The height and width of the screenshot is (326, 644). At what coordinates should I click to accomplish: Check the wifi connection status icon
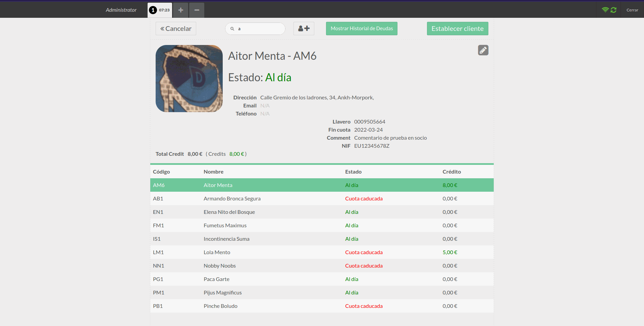605,10
